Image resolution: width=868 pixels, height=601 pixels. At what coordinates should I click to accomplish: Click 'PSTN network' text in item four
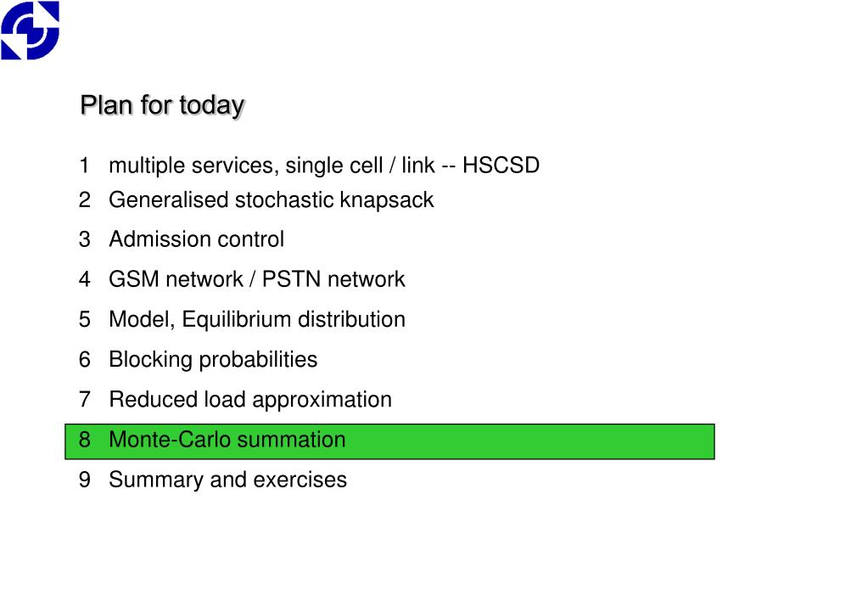pyautogui.click(x=333, y=279)
